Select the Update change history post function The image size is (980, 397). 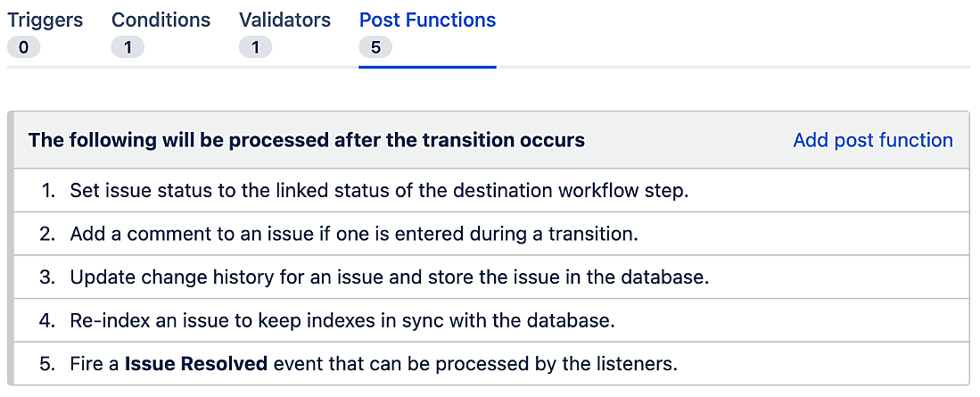tap(491, 277)
